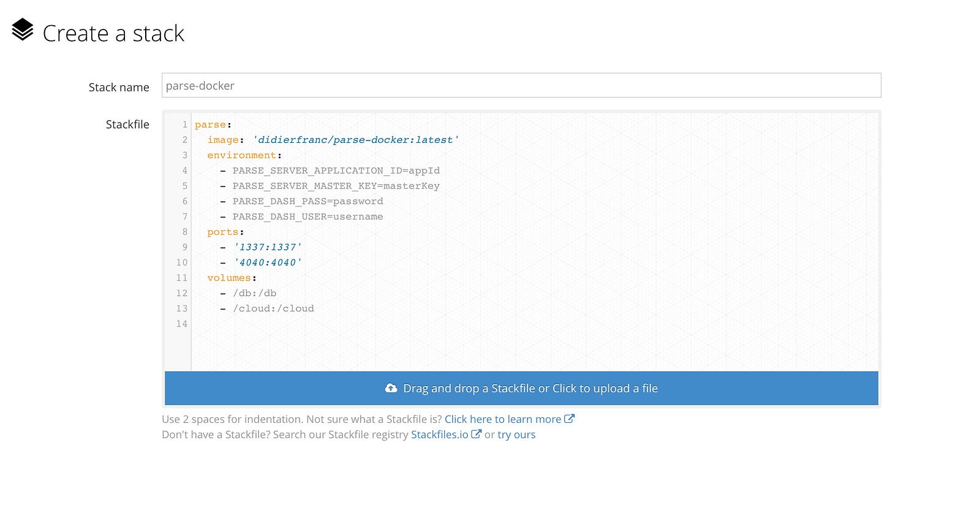
Task: Click the 'Create a stack' heading
Action: [x=113, y=33]
